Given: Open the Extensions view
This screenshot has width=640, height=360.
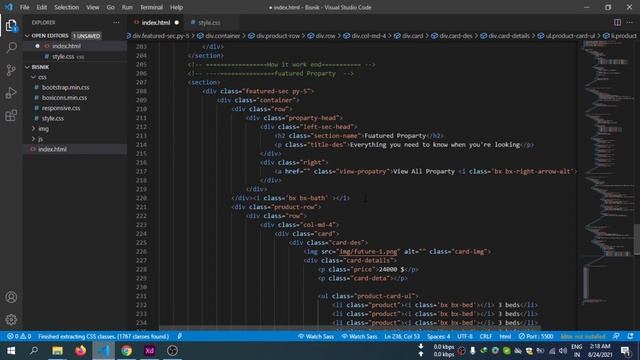Looking at the screenshot, I should pyautogui.click(x=11, y=116).
